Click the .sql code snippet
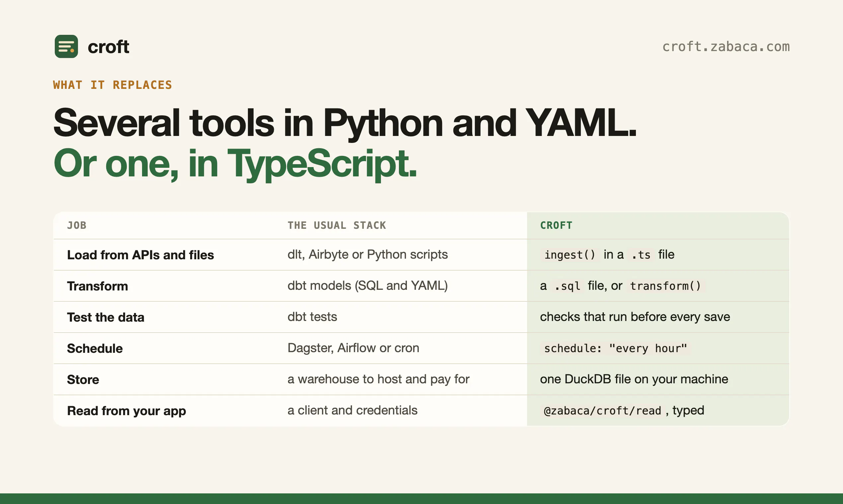 pos(567,286)
